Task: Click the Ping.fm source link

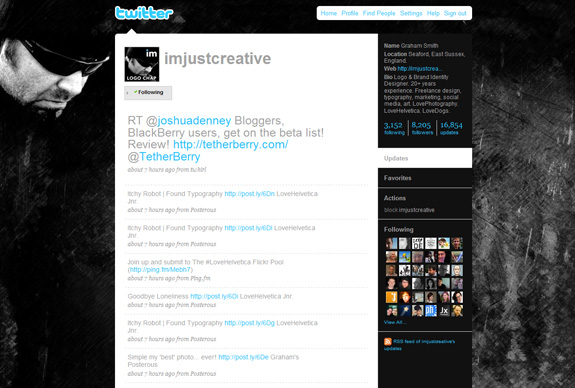Action: click(200, 278)
